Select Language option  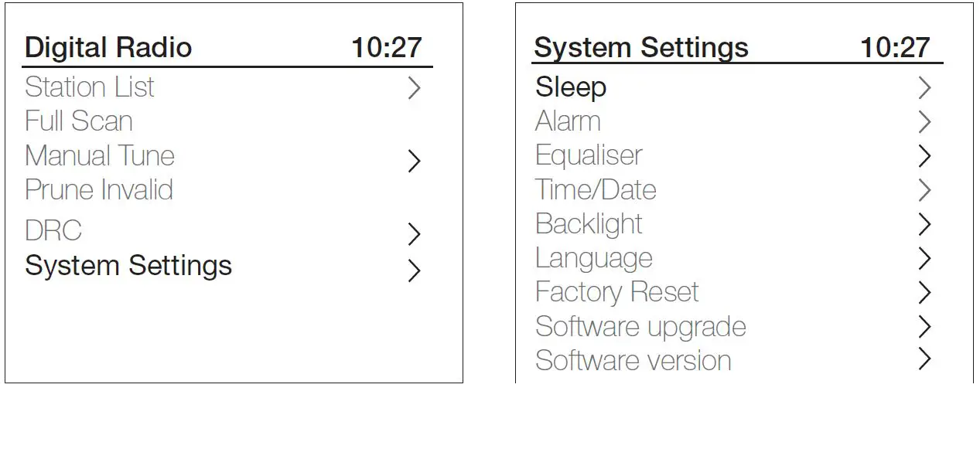(594, 258)
